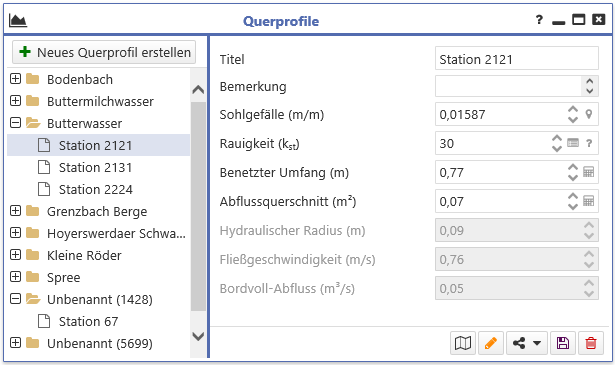Open the share dropdown arrow

(x=537, y=343)
